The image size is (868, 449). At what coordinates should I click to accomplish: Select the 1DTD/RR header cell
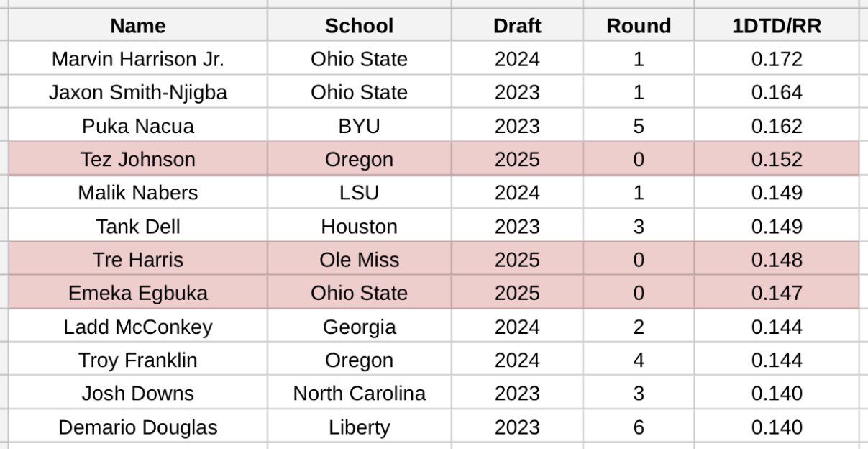[777, 25]
